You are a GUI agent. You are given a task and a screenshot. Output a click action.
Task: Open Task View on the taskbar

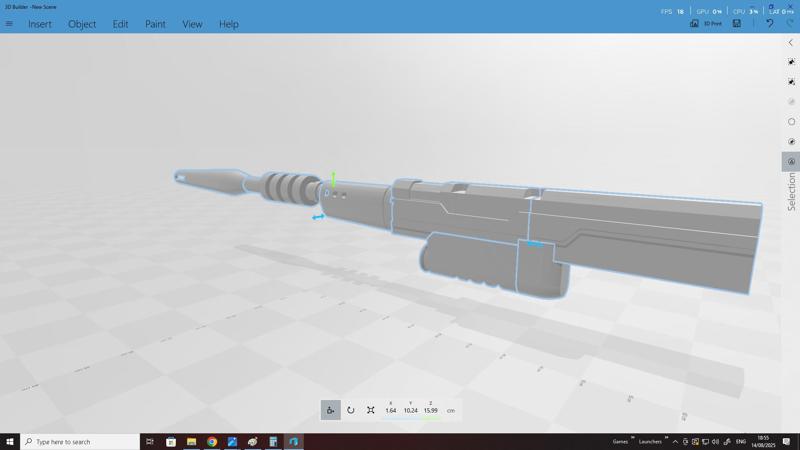[x=150, y=441]
